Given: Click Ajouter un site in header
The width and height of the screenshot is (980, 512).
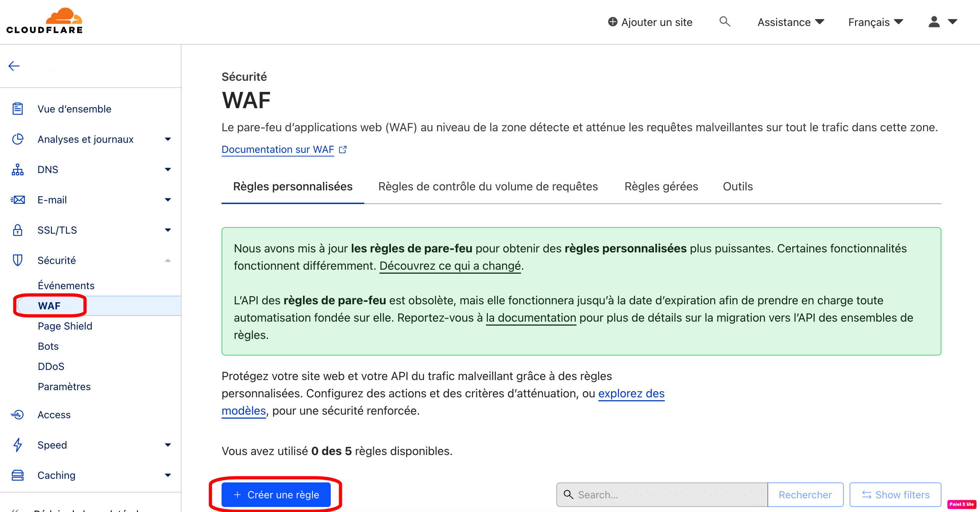Looking at the screenshot, I should tap(650, 22).
